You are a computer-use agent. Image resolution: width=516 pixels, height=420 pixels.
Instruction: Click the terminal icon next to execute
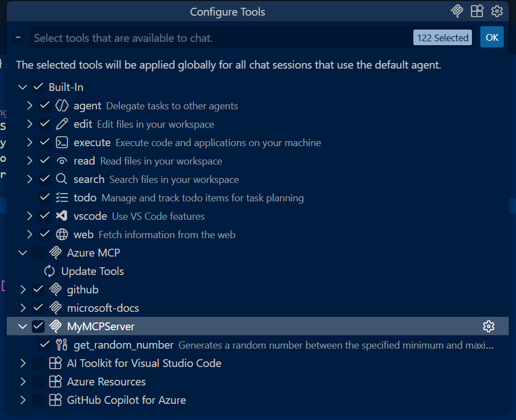pyautogui.click(x=61, y=142)
